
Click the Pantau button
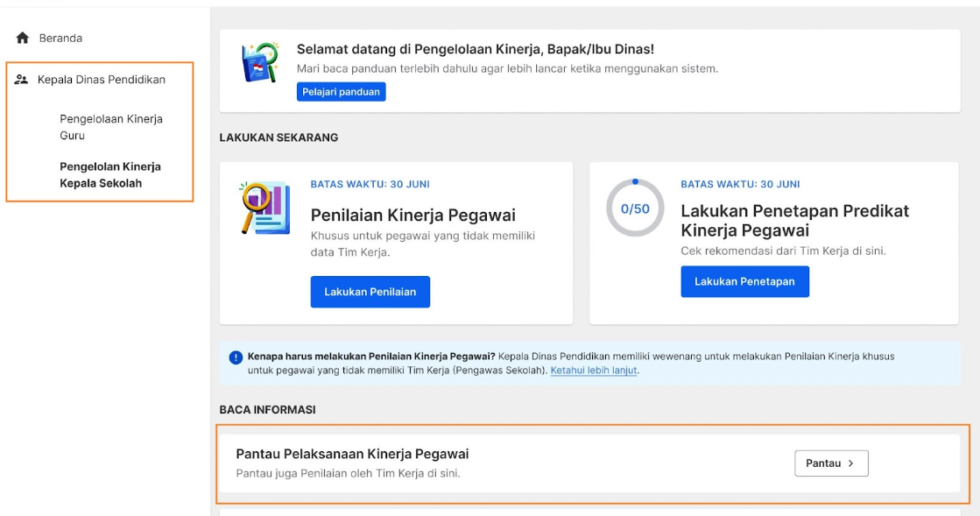831,463
